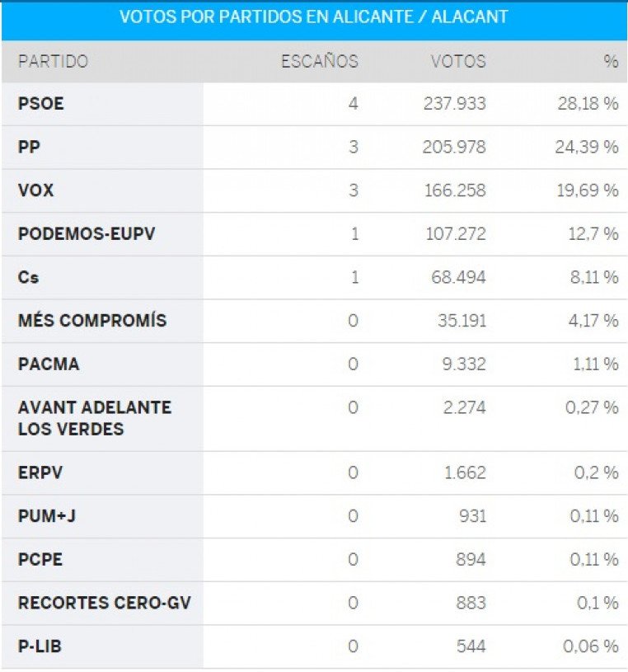Viewport: 628px width, 672px height.
Task: Select RECORTES CERO-GV party entry
Action: pos(105,603)
